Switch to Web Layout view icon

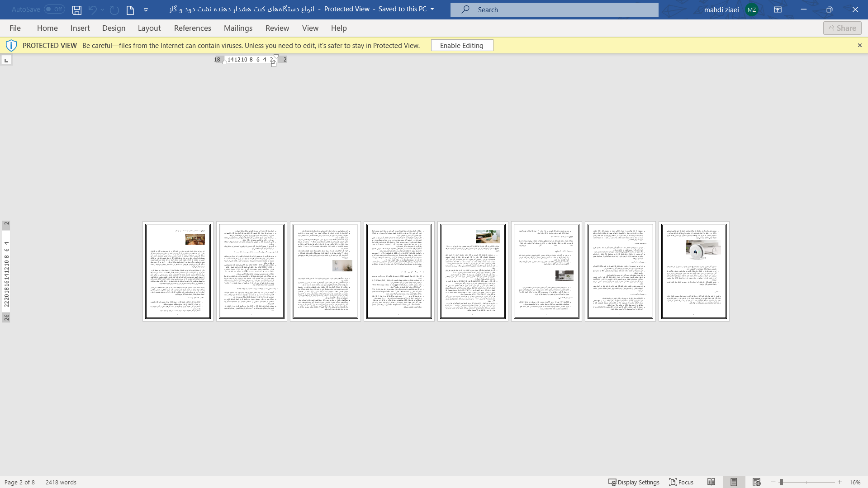pos(757,482)
